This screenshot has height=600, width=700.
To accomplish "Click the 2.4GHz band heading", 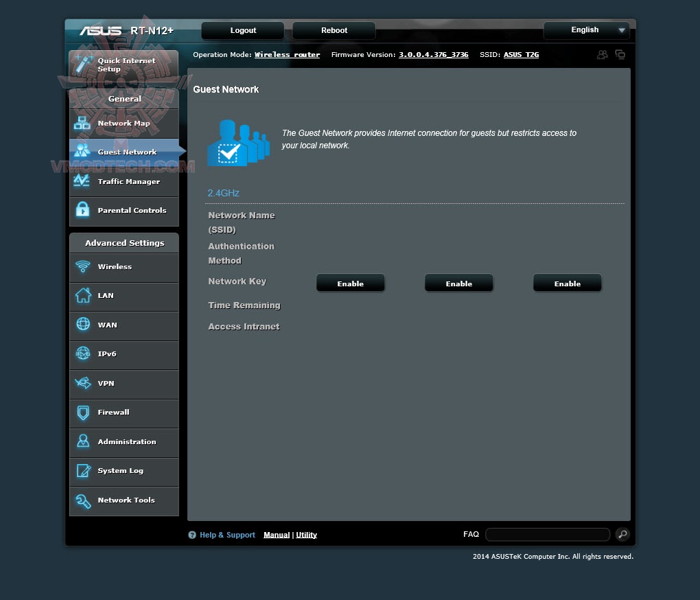I will coord(223,194).
